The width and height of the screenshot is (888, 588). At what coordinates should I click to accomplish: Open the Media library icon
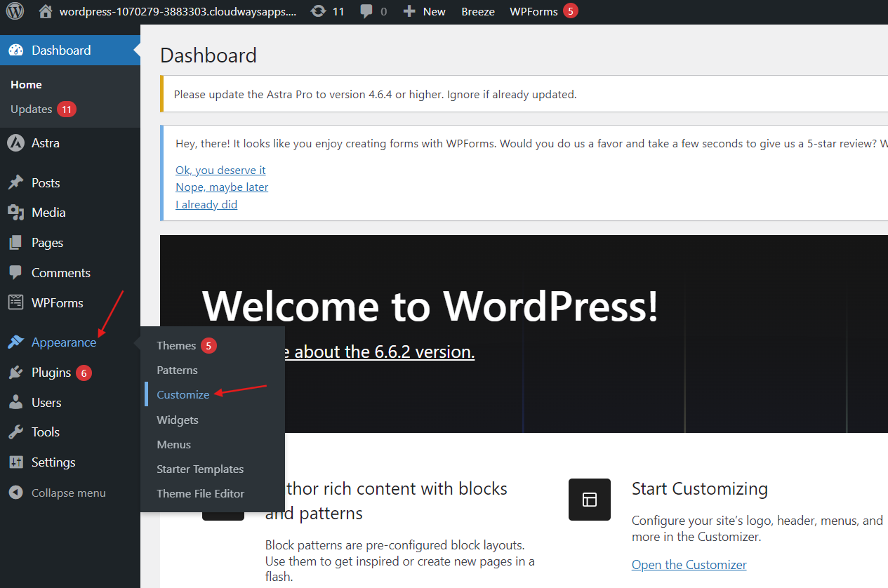coord(15,212)
